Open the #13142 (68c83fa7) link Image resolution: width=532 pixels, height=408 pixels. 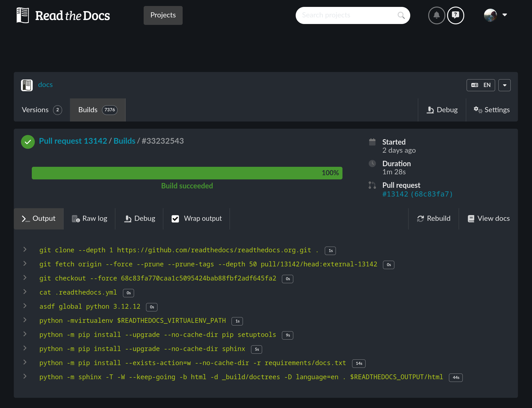click(x=417, y=194)
